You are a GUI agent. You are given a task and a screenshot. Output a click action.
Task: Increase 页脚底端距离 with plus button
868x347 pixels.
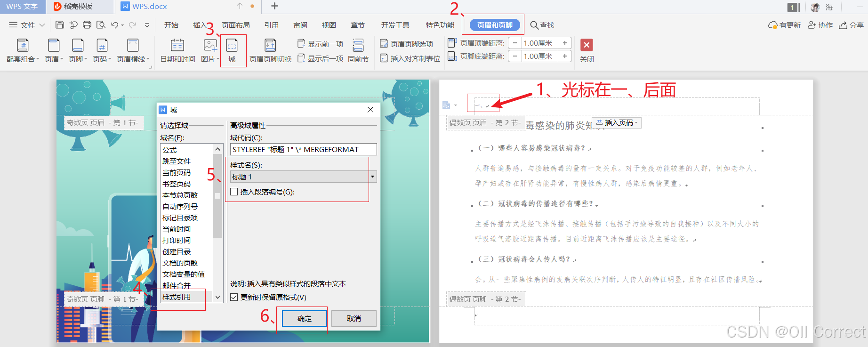(x=565, y=56)
